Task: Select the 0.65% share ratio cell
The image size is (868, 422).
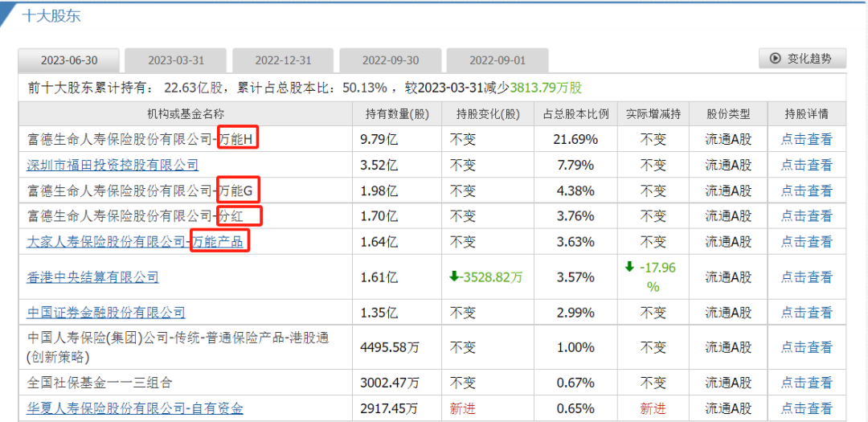Action: [575, 408]
